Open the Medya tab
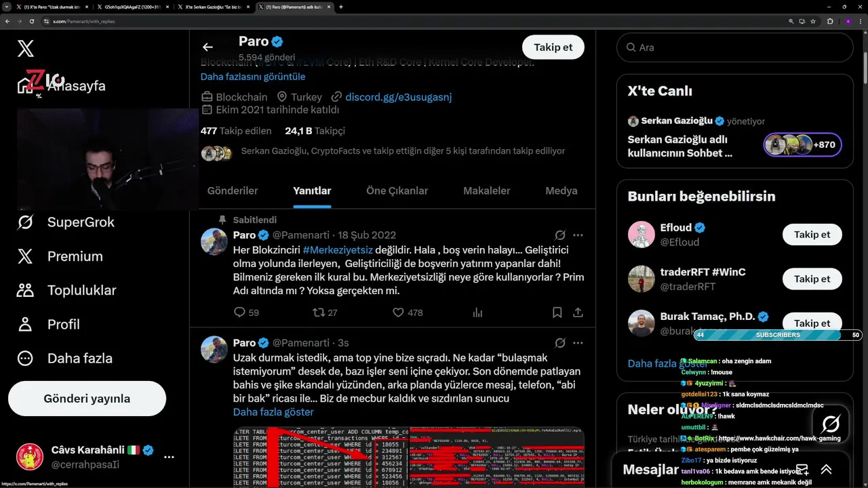The height and width of the screenshot is (488, 868). pos(561,190)
